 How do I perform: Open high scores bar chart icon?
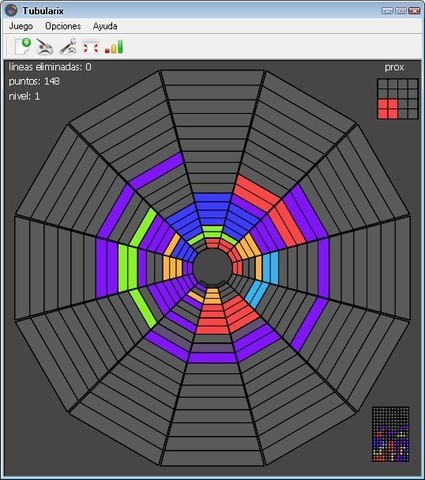point(114,47)
